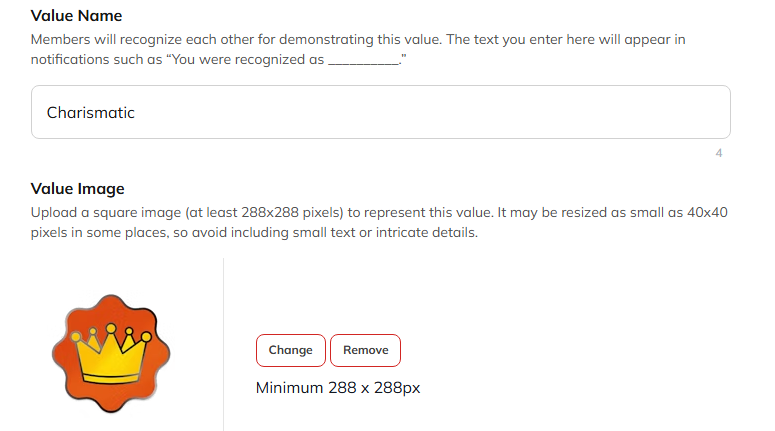Focus the Value Name text field

coord(381,112)
